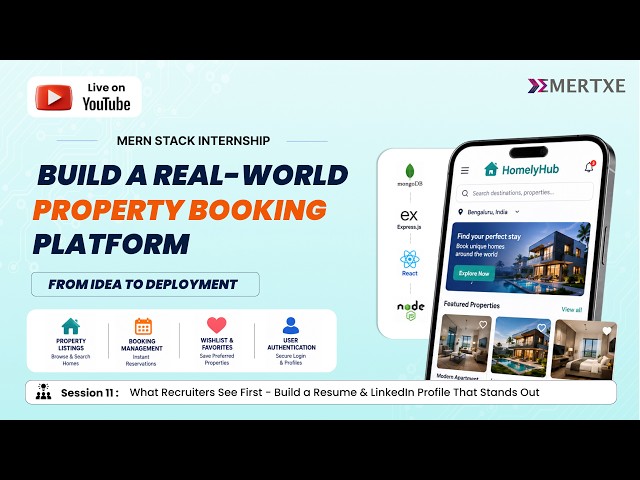Click the Live on YouTube badge text
Viewport: 640px width, 480px height.
click(106, 97)
